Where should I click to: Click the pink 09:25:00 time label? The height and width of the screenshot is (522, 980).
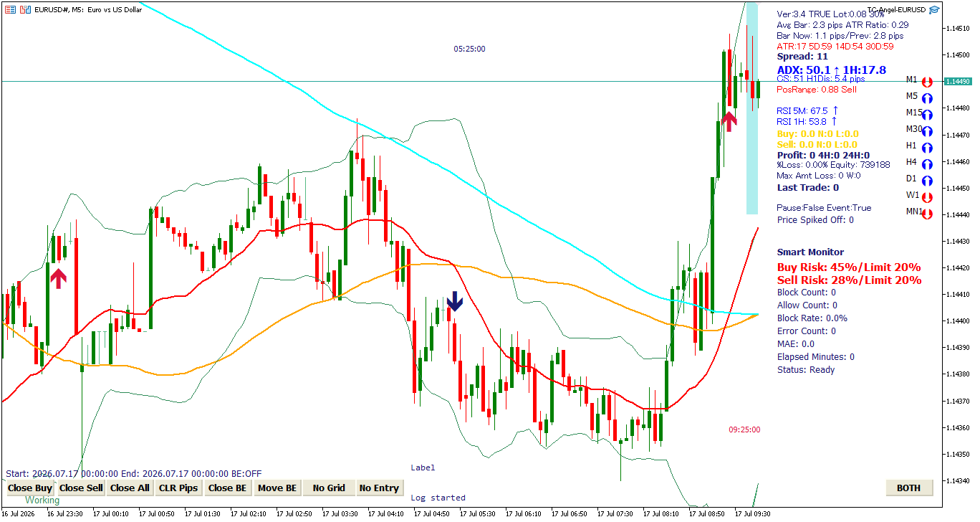tap(744, 430)
